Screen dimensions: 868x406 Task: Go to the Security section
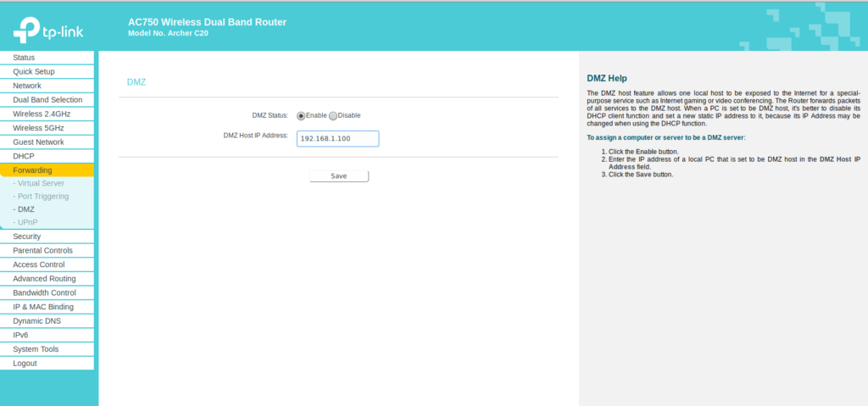[27, 236]
